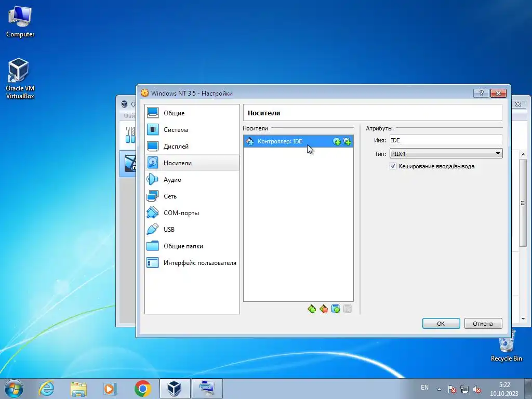Open the Общие папки settings category
The height and width of the screenshot is (399, 532).
tap(192, 246)
